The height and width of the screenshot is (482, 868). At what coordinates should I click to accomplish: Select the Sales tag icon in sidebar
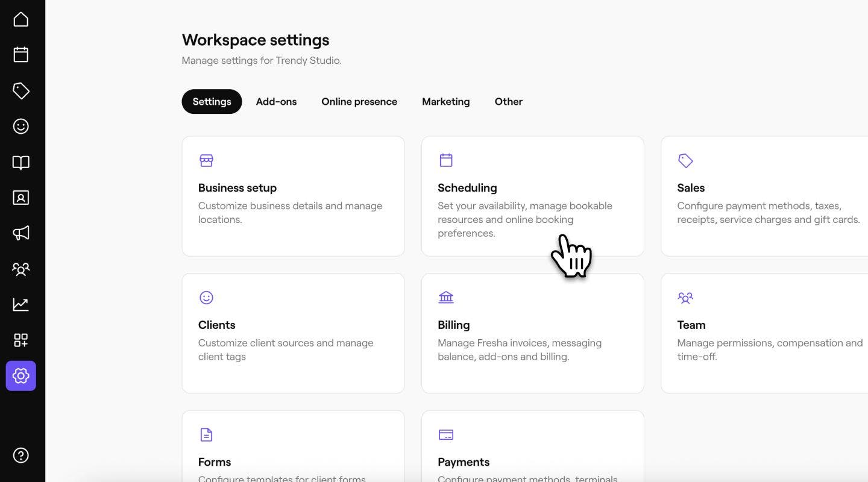pyautogui.click(x=21, y=91)
